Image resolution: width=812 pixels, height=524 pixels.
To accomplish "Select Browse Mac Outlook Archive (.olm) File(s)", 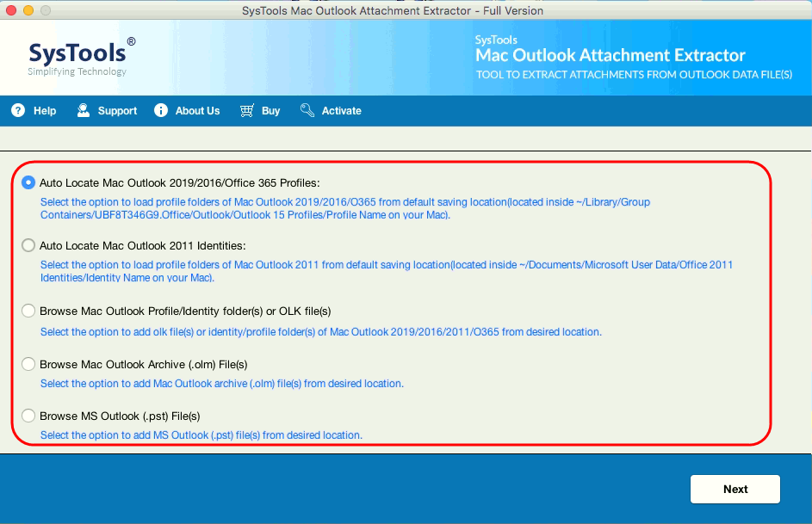I will [x=28, y=364].
